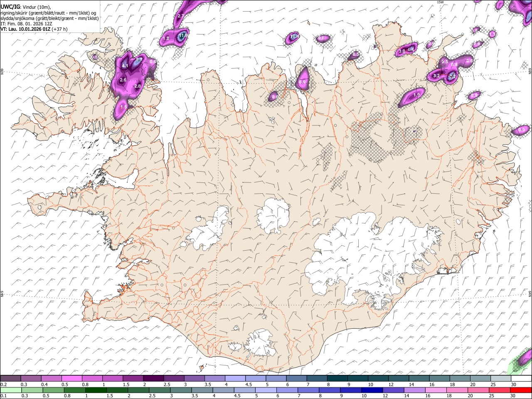Click the 1.8 precipitation value label
Screen dimensions: 532x399
click(166, 38)
